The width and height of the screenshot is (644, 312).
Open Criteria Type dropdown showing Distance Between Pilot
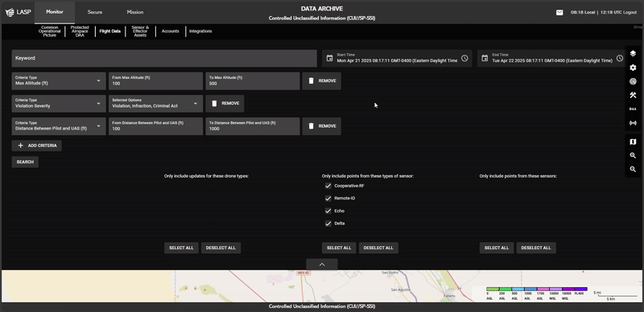point(59,126)
